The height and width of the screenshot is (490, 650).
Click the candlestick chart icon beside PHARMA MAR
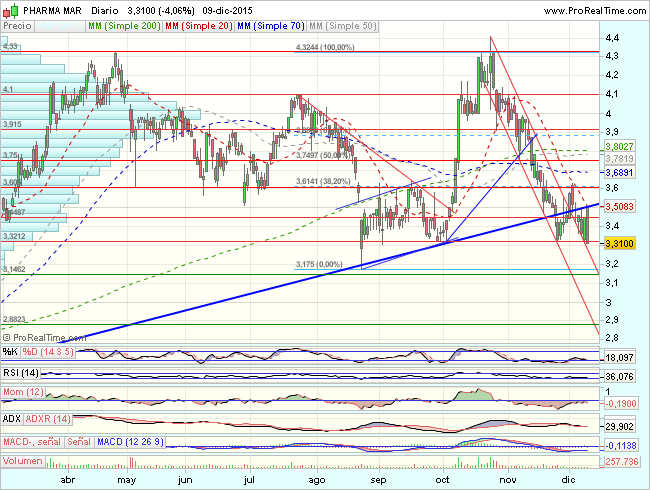point(11,10)
